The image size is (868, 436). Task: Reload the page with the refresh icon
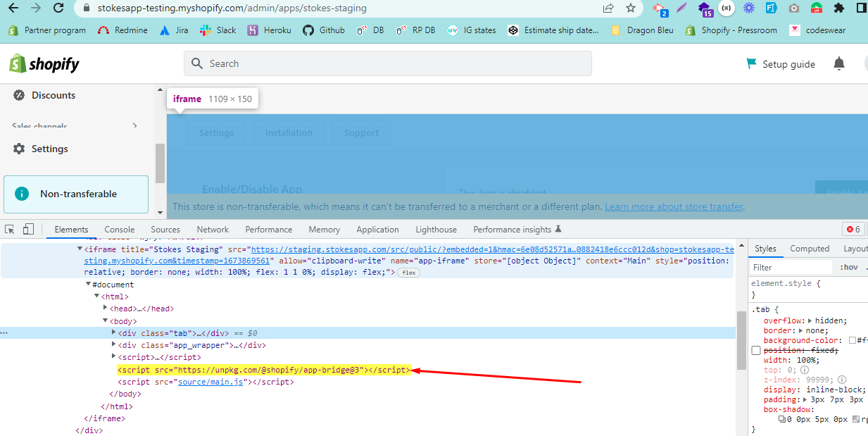60,8
